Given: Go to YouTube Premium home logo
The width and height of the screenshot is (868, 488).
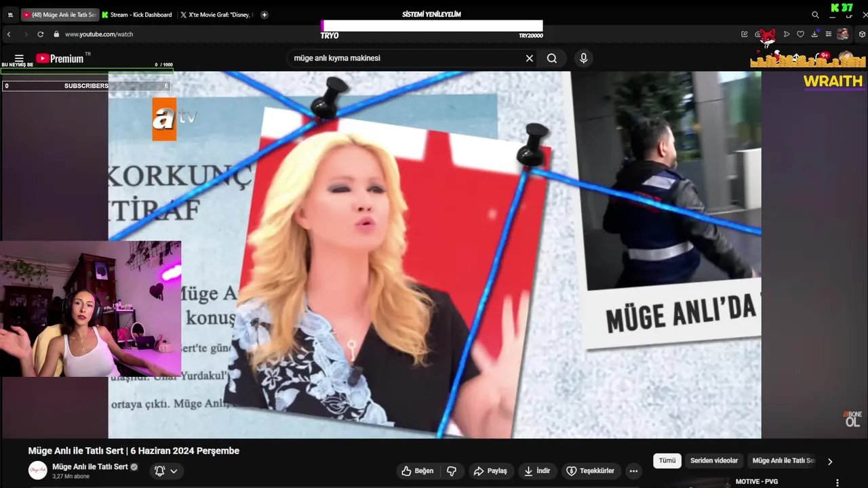Looking at the screenshot, I should pos(60,59).
